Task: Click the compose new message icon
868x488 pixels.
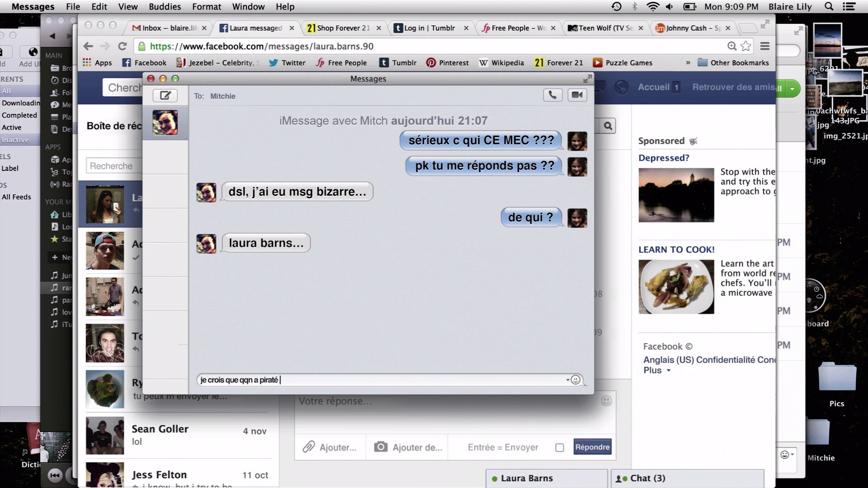Action: click(165, 95)
